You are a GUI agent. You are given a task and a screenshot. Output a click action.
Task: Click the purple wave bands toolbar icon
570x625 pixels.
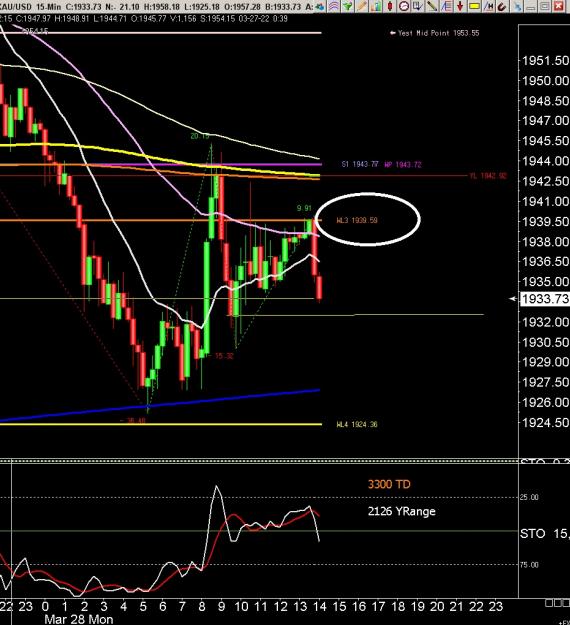[x=334, y=6]
